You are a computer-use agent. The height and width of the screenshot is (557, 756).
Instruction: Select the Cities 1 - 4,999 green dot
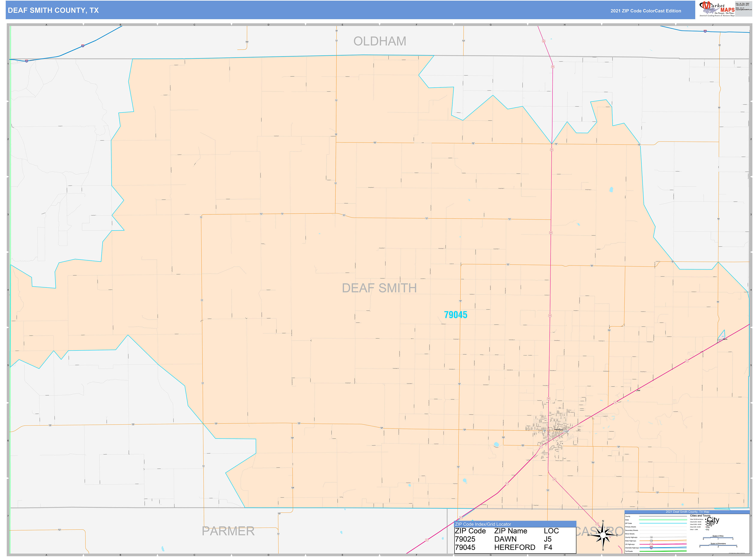coord(706,530)
